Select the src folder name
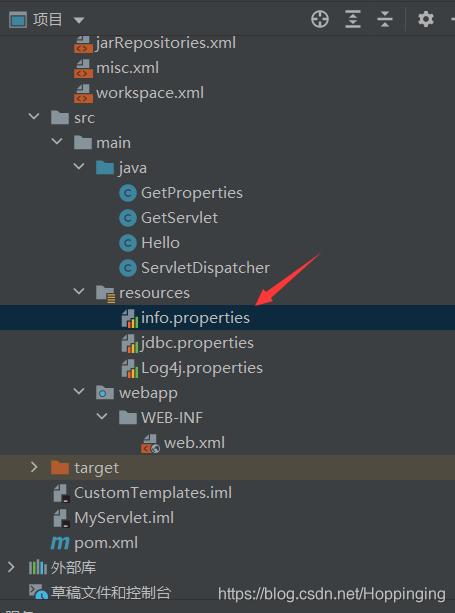Image resolution: width=455 pixels, height=613 pixels. point(84,118)
